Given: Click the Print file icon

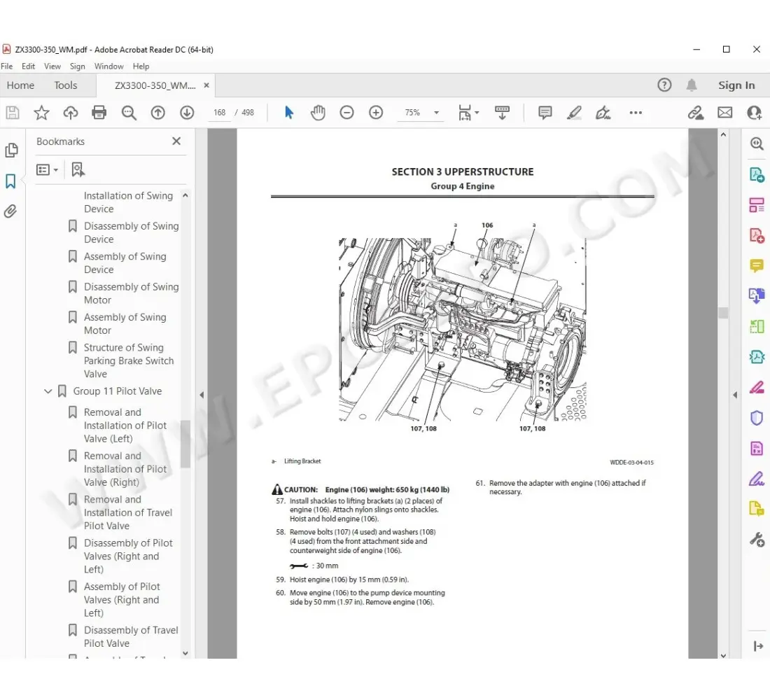Looking at the screenshot, I should (99, 113).
